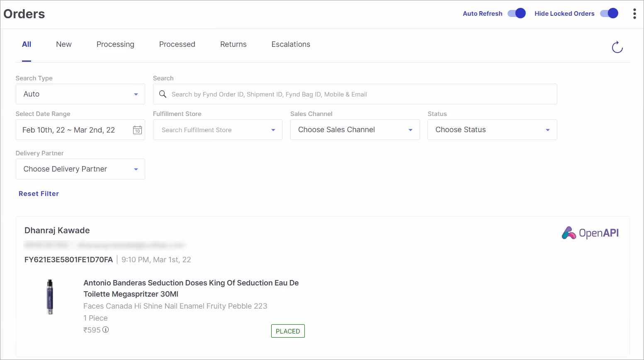Click the Reset Filter link
The width and height of the screenshot is (644, 360).
(x=39, y=193)
